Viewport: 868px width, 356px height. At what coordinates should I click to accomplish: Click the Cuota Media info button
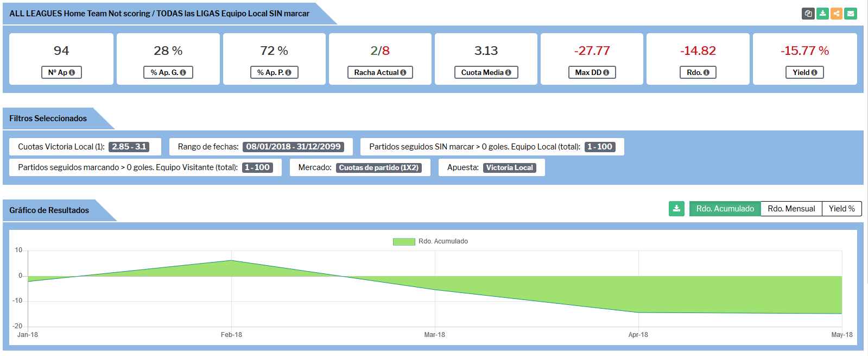(486, 72)
